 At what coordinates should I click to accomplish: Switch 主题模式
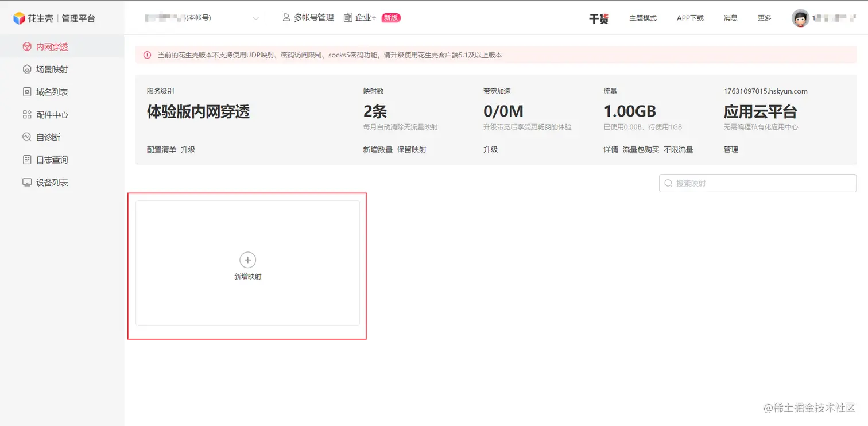(x=643, y=18)
